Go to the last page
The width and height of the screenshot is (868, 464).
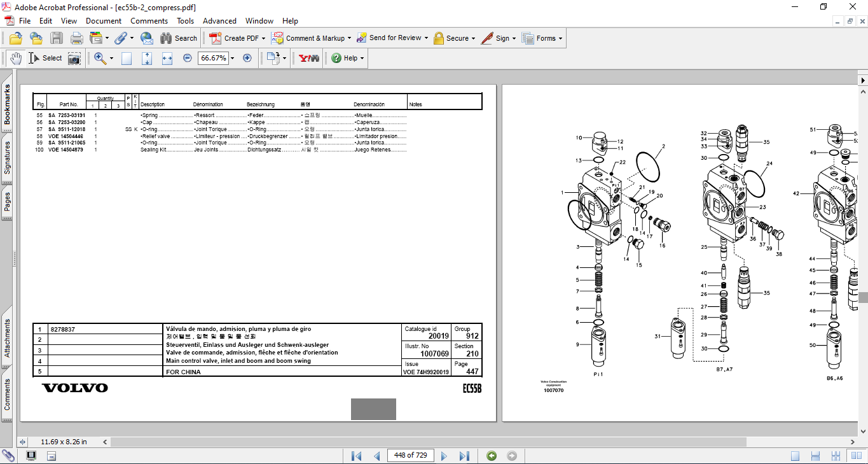click(x=464, y=456)
